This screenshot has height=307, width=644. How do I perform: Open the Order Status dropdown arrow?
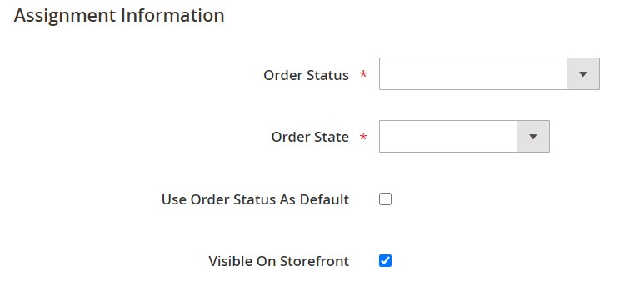click(x=583, y=74)
